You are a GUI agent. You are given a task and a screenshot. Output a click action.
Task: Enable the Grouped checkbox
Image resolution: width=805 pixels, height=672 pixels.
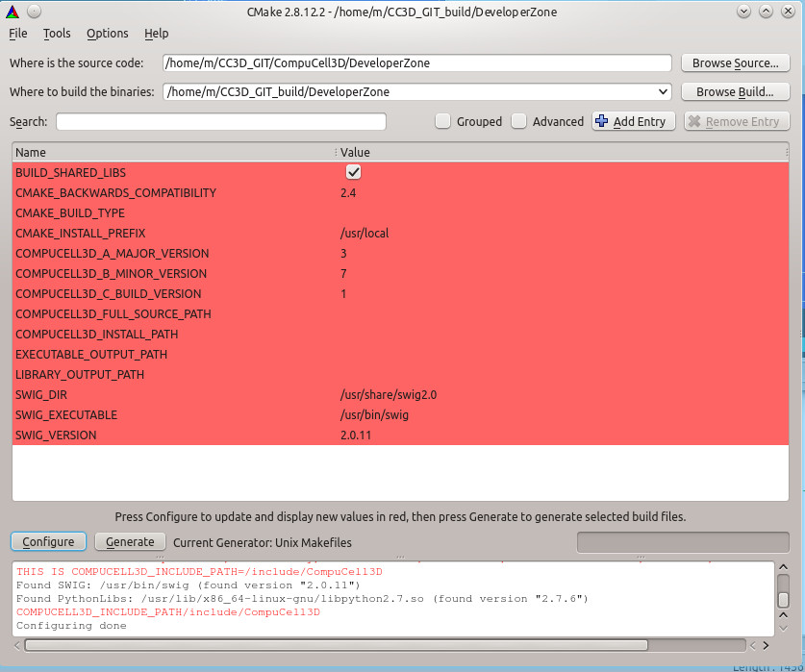coord(442,121)
